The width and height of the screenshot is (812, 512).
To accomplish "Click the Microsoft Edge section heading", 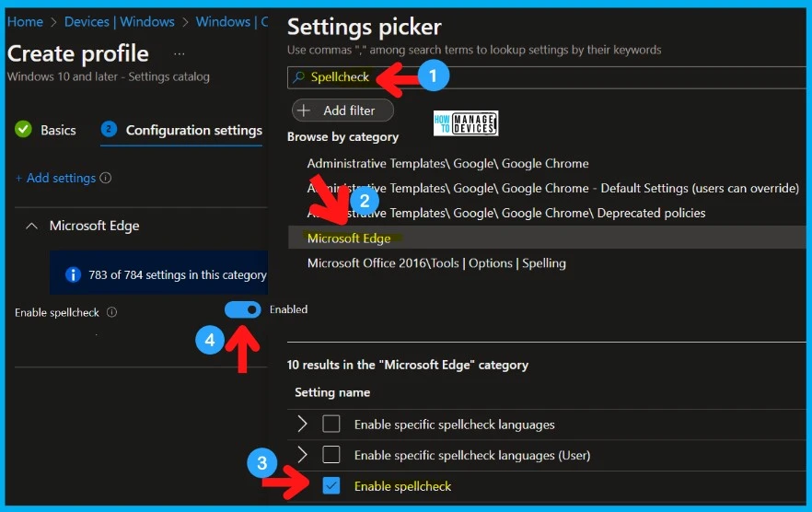I will [94, 226].
